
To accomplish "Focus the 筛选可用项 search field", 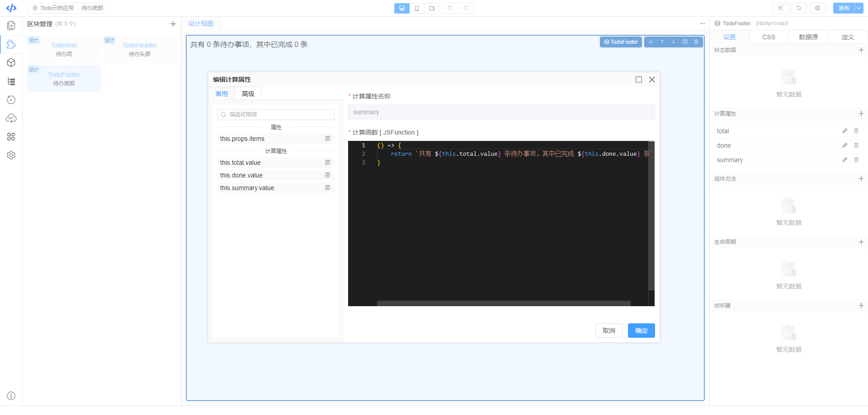I will (276, 115).
